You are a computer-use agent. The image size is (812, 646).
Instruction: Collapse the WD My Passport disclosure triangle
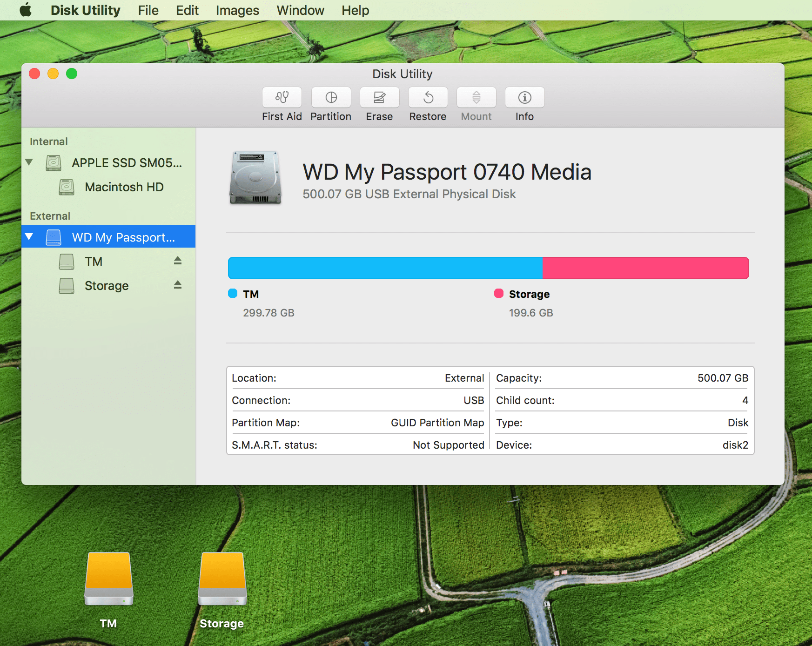point(29,237)
